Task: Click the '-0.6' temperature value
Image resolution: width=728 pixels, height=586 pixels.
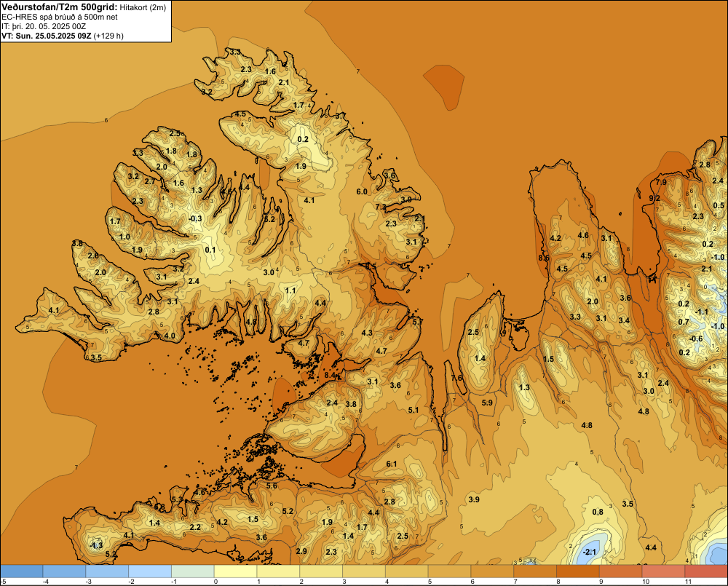Action: point(696,338)
